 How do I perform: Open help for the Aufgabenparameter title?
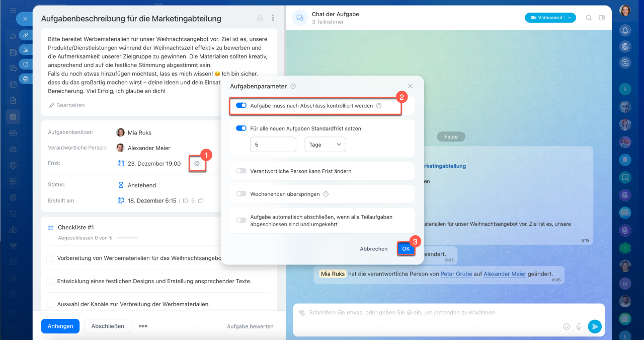[293, 86]
